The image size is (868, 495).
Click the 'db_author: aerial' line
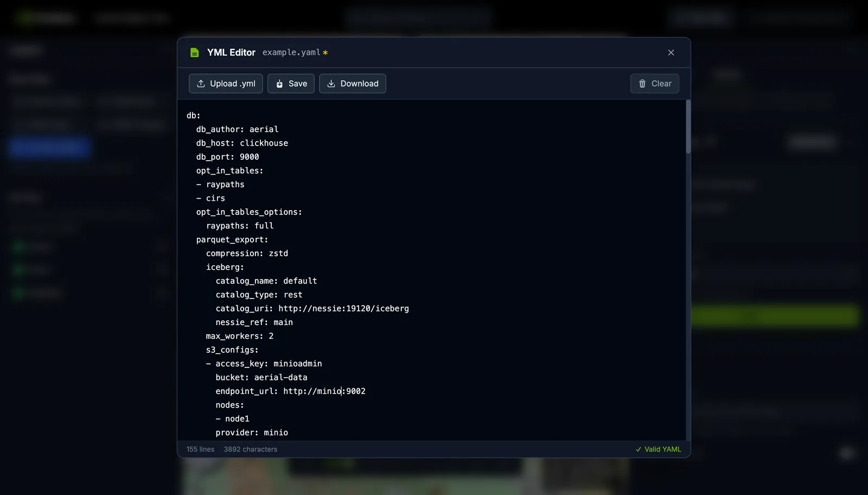(237, 129)
